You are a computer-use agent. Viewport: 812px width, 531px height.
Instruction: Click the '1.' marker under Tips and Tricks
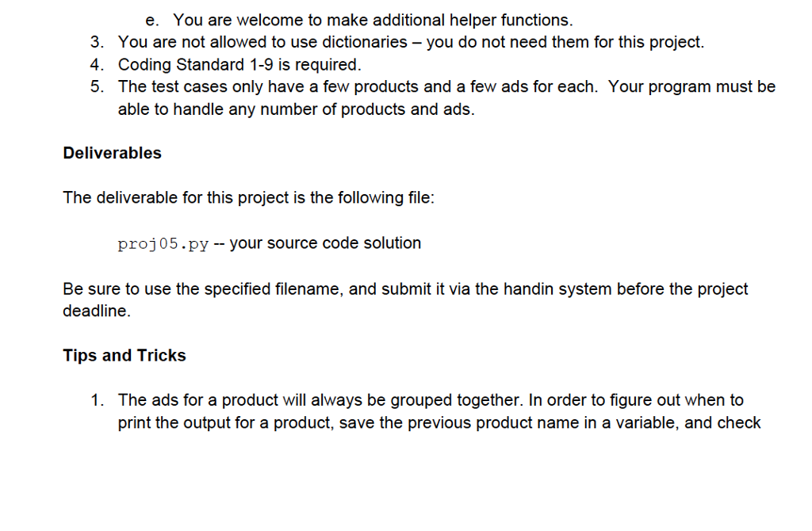[98, 400]
